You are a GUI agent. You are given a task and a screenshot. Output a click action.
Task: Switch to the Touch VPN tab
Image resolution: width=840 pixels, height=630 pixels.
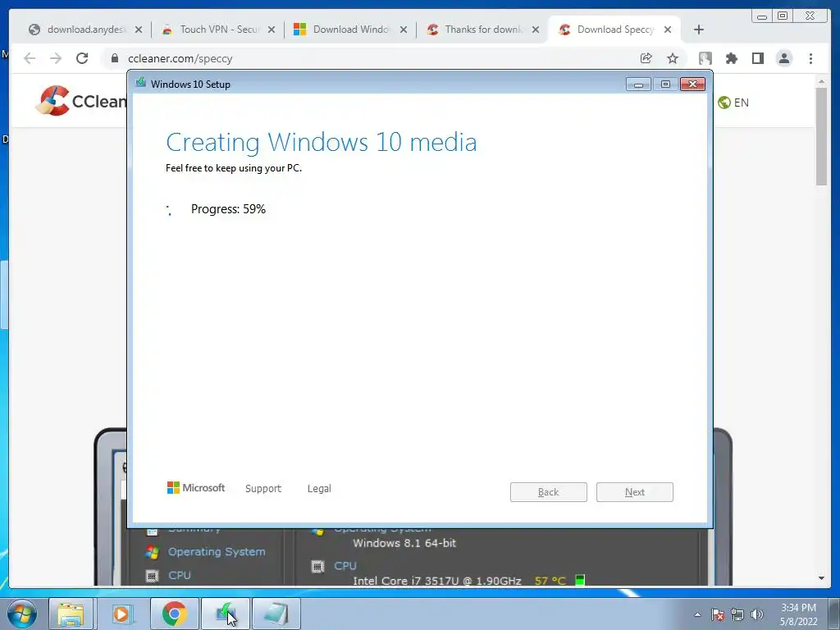[x=218, y=30]
